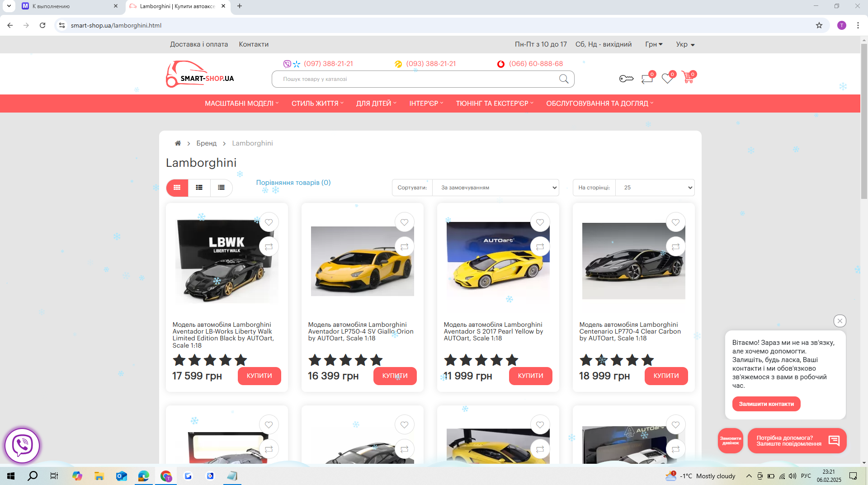Open the Viber chat floating button
This screenshot has height=485, width=868.
click(22, 446)
